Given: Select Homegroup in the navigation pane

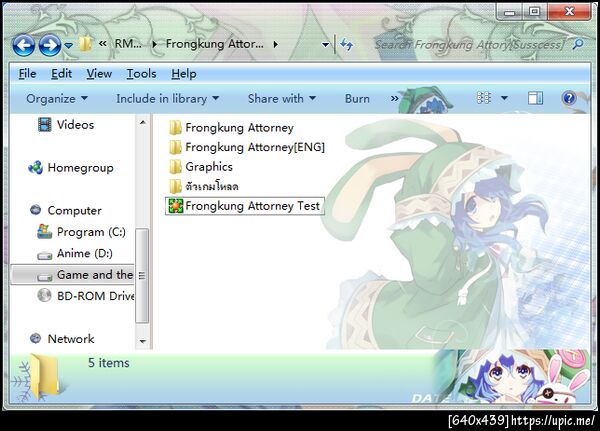Looking at the screenshot, I should coord(80,168).
